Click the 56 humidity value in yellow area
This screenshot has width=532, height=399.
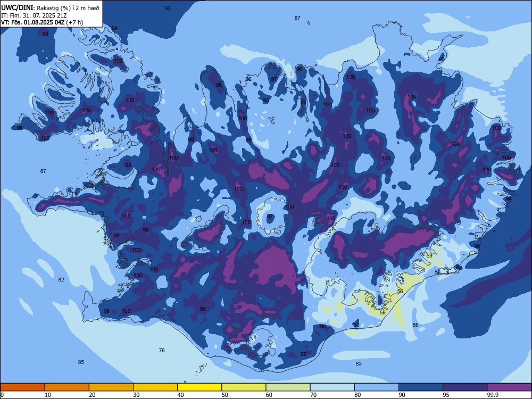[401, 291]
